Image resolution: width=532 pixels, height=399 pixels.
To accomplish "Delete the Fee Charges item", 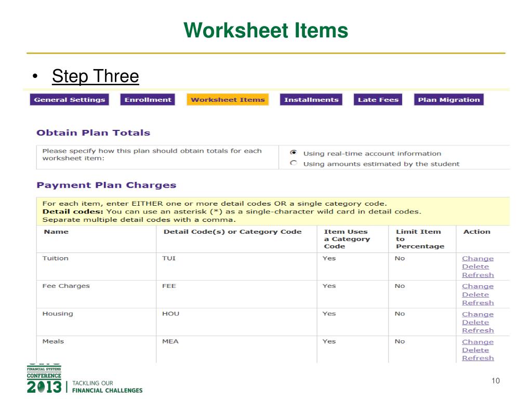I will [475, 295].
